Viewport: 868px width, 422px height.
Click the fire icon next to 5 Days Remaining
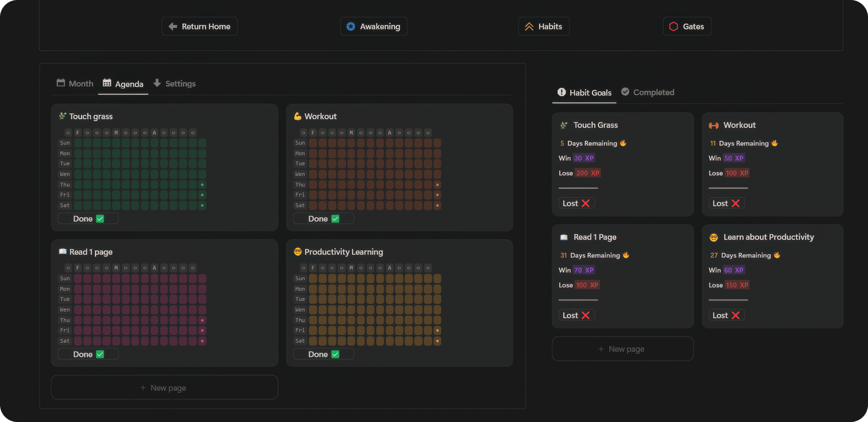pyautogui.click(x=623, y=143)
